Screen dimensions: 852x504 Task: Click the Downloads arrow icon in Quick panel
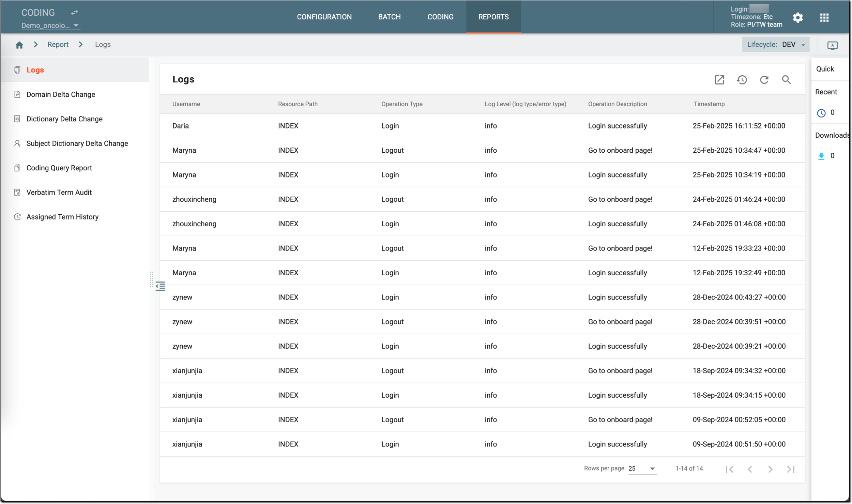[821, 156]
